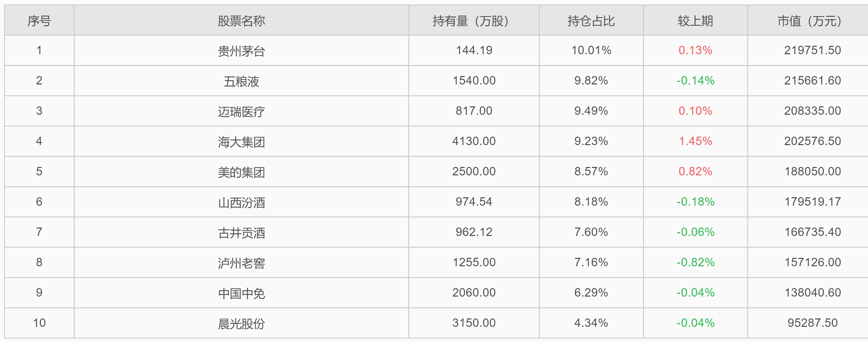868x342 pixels.
Task: Select the 古井贡酒 stock row name
Action: coord(241,233)
